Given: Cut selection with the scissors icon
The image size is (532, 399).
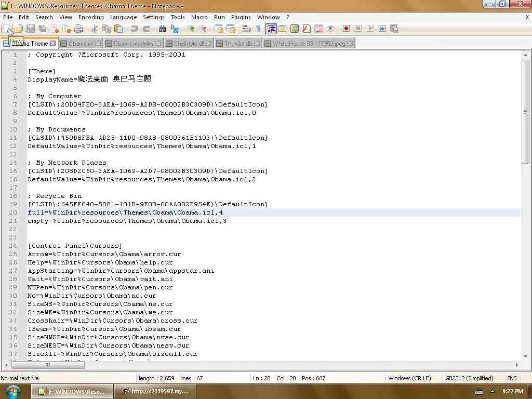Looking at the screenshot, I should pos(95,29).
